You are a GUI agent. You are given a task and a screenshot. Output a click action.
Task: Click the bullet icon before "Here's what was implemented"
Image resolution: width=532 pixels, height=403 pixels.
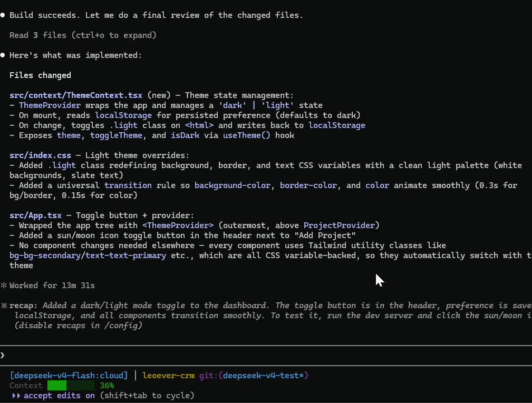3,55
